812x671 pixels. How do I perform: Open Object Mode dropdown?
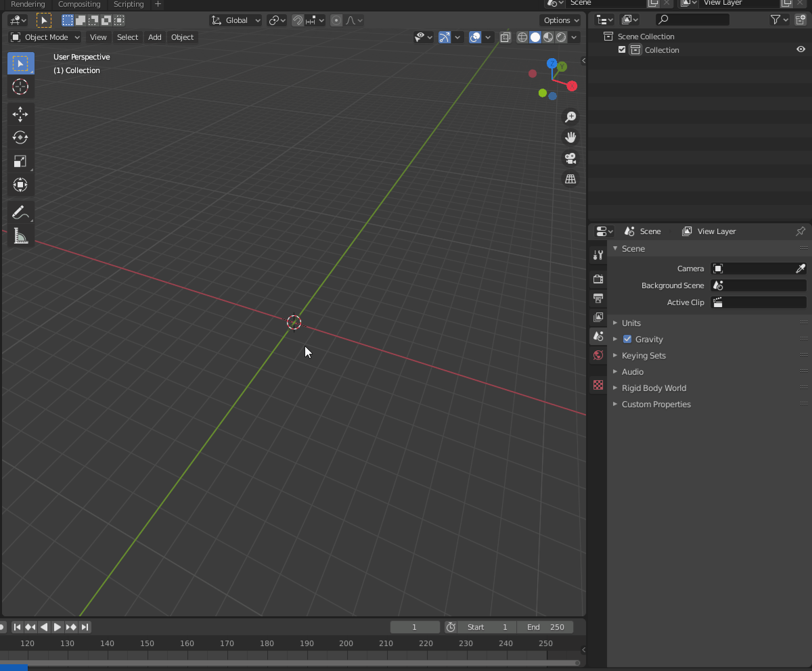pyautogui.click(x=45, y=37)
